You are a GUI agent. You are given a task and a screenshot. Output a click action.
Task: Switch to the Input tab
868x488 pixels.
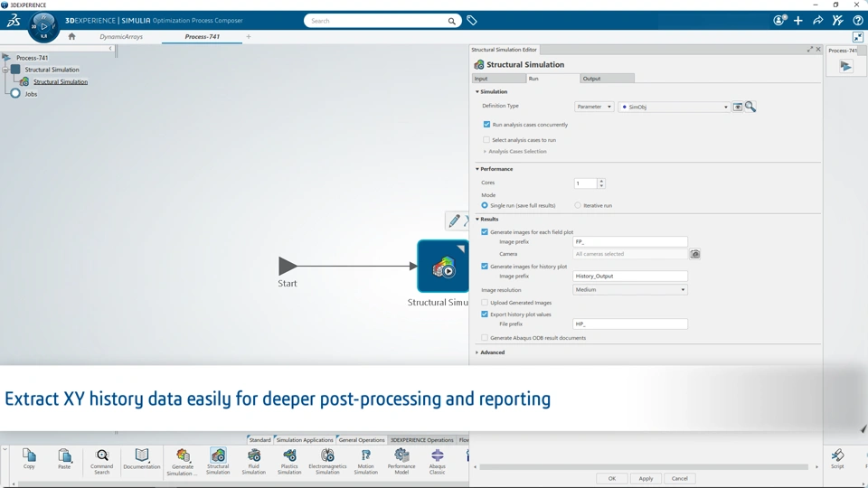(499, 79)
